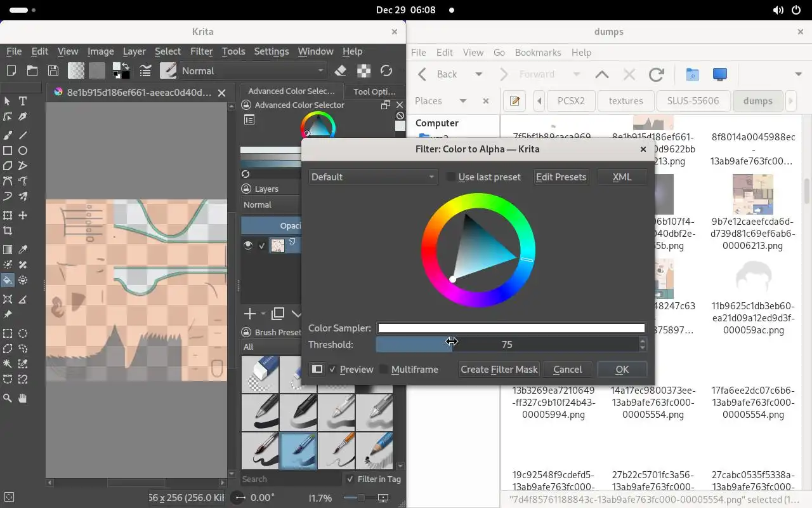Open the Forward history dropdown arrow
Viewport: 812px width, 508px height.
click(577, 74)
